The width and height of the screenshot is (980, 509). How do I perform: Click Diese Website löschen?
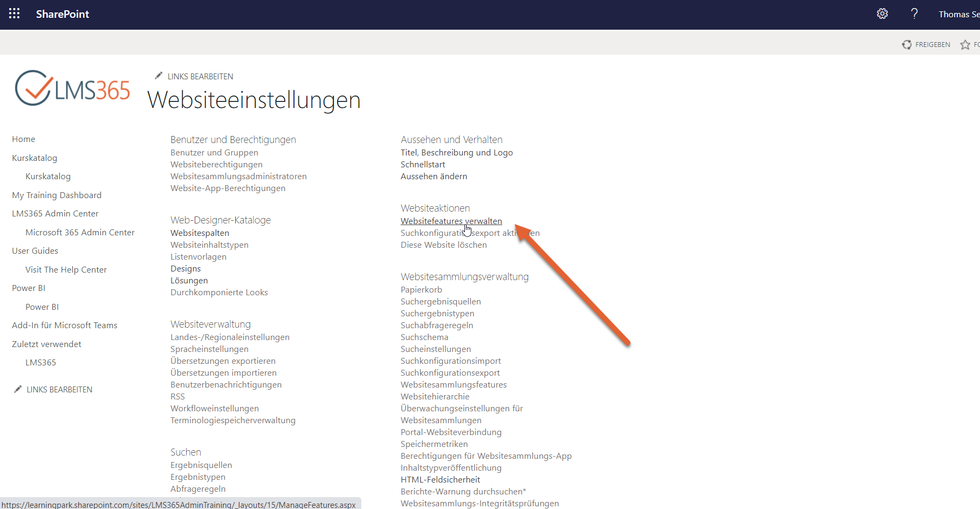click(x=443, y=245)
